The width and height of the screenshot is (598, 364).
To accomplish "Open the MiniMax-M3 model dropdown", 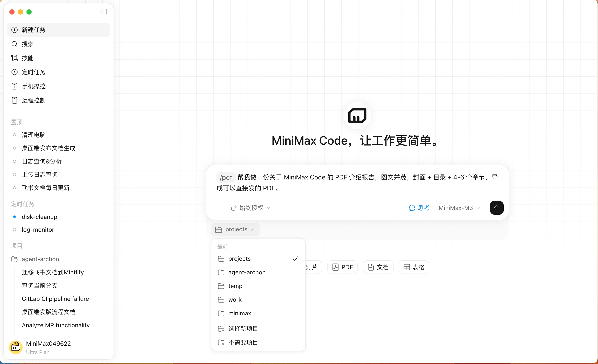I will (x=459, y=208).
